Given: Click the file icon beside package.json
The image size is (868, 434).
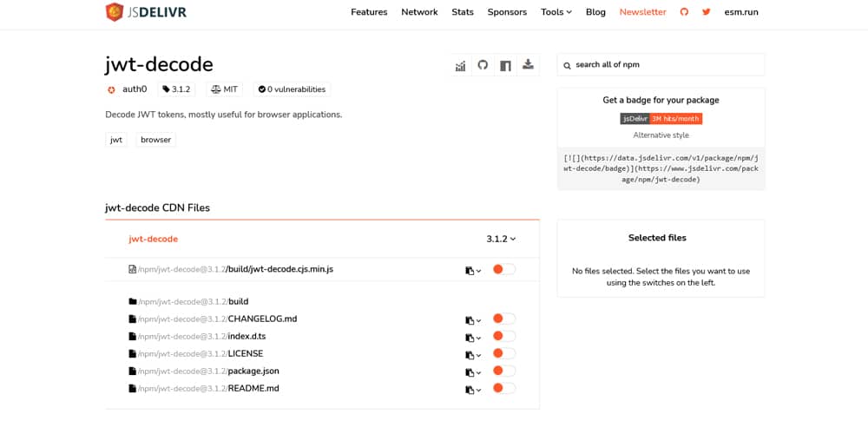Looking at the screenshot, I should click(132, 371).
